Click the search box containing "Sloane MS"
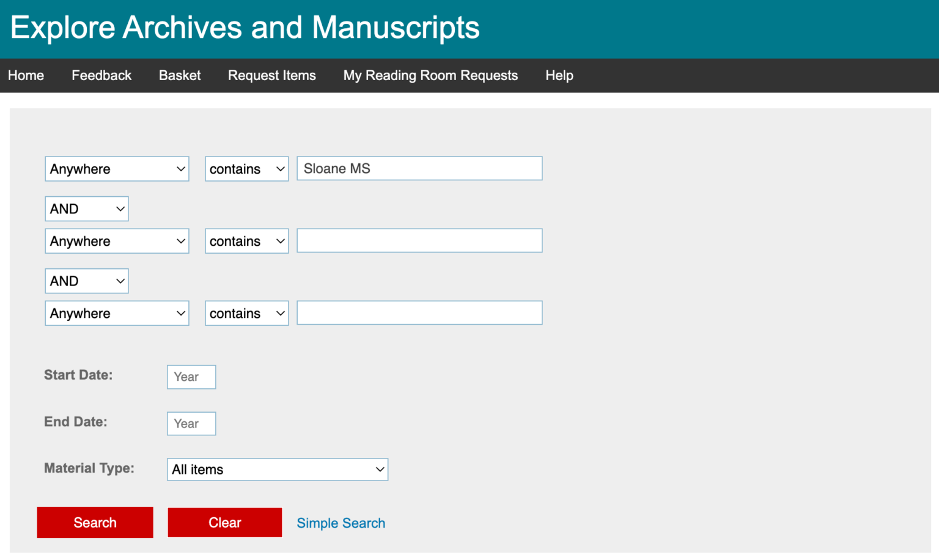The height and width of the screenshot is (560, 939). pos(419,168)
